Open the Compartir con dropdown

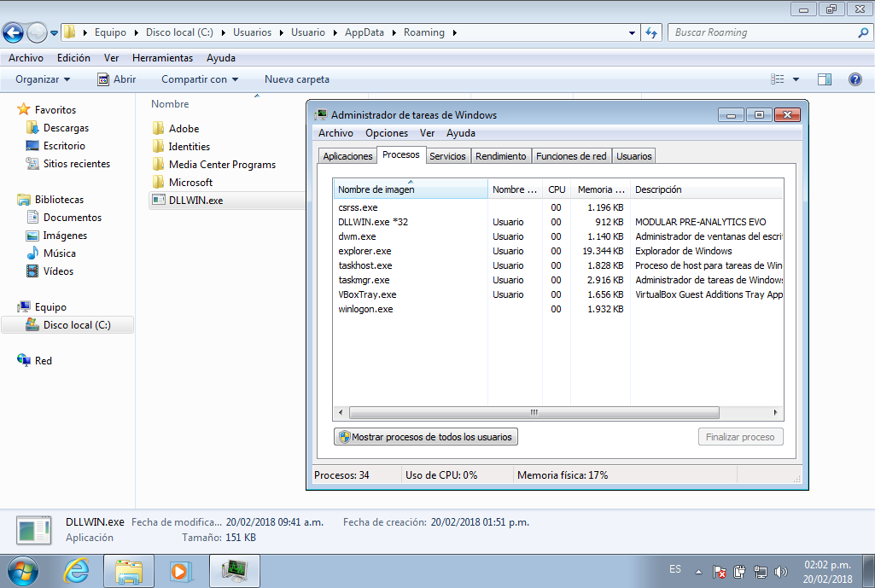pos(200,79)
